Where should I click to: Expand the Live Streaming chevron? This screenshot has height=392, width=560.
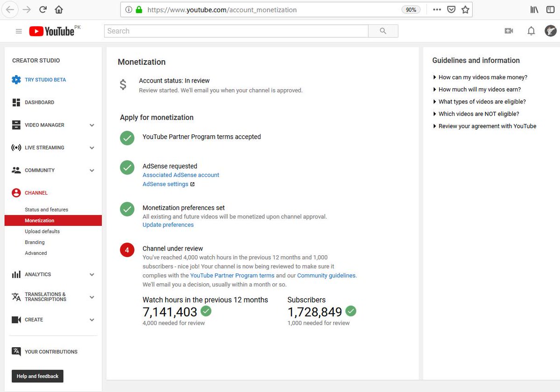[x=92, y=147]
